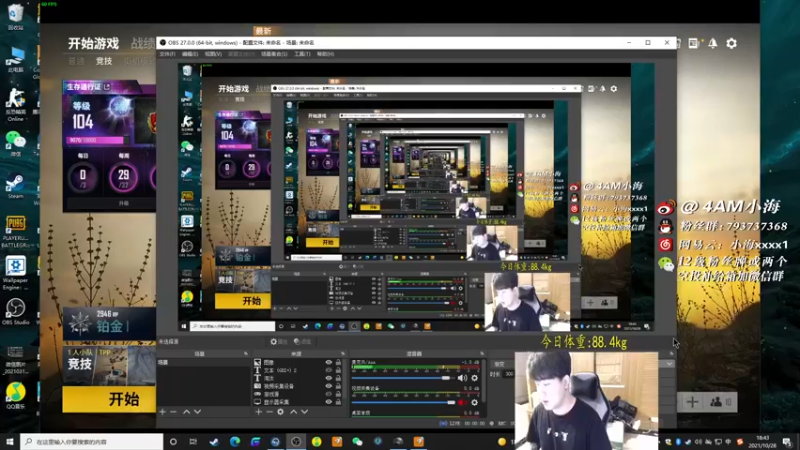
Task: Open PUBG friends list icon
Action: [x=716, y=402]
